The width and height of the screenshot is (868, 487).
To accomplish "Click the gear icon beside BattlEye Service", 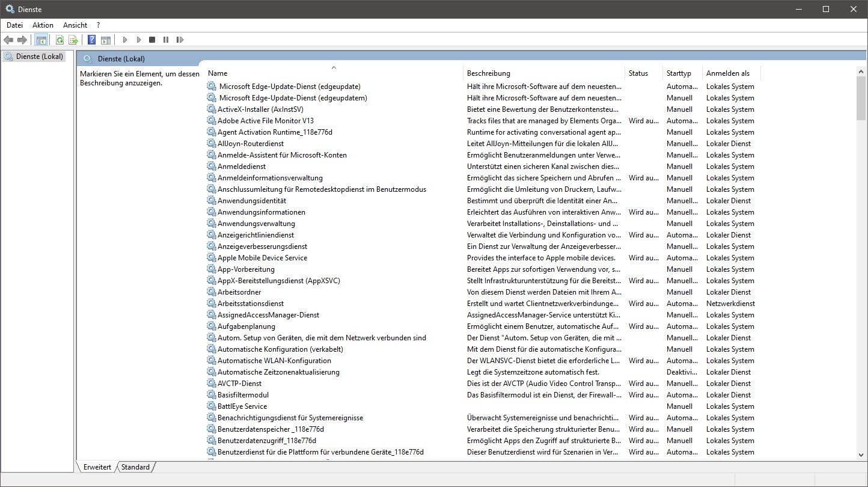I will [x=212, y=406].
